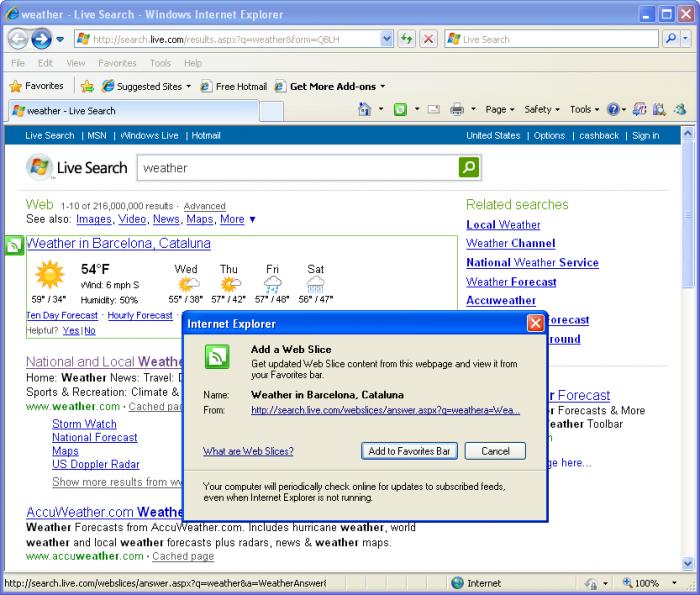Viewport: 700px width, 595px height.
Task: Click the sunny current weather icon
Action: 50,275
